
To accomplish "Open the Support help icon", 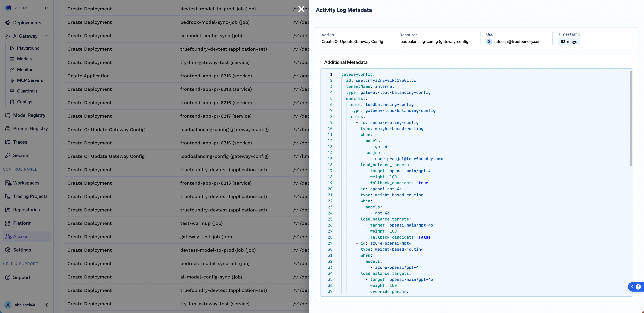I will coord(8,277).
